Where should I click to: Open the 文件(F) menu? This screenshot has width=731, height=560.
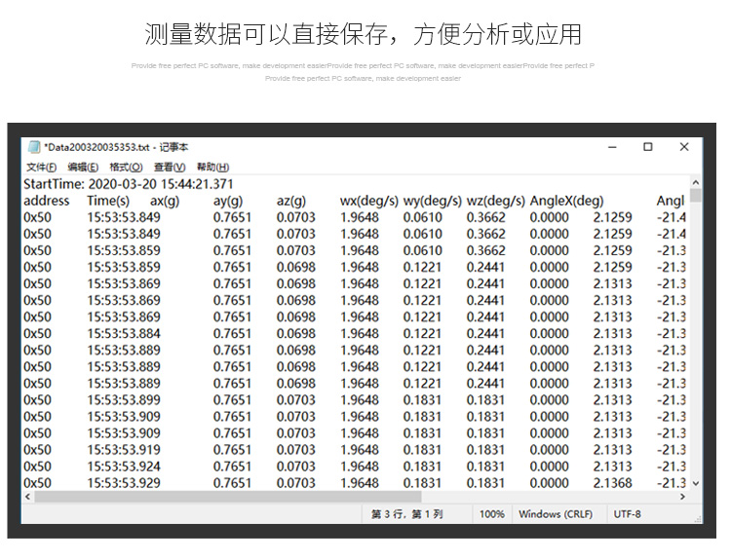coord(41,168)
